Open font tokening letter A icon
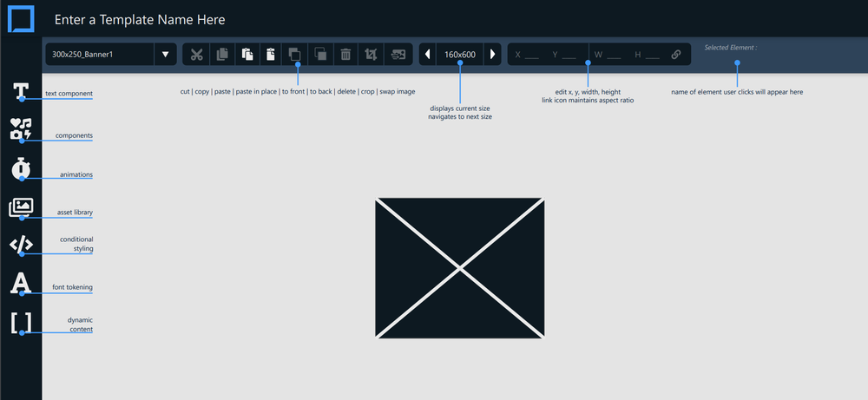This screenshot has width=868, height=400. (21, 283)
